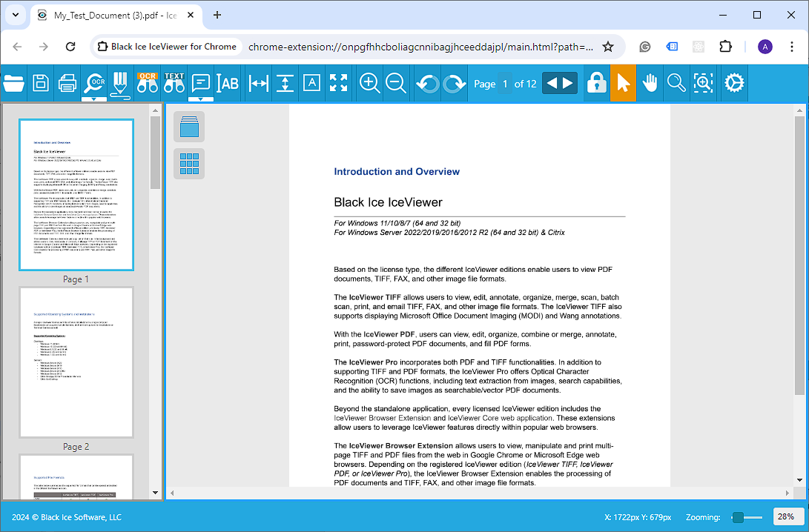Image resolution: width=809 pixels, height=532 pixels.
Task: Open the Chrome extensions puzzle menu
Action: click(725, 47)
